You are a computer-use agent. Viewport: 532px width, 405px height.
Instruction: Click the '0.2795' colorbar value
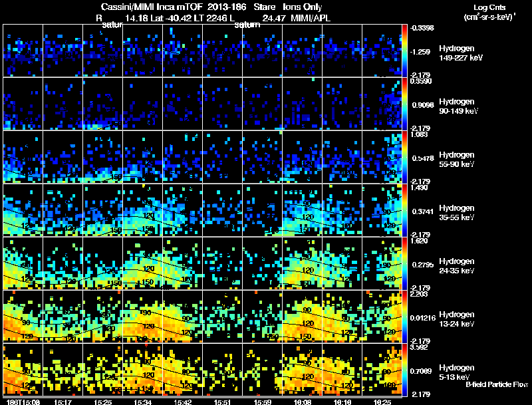pos(423,265)
